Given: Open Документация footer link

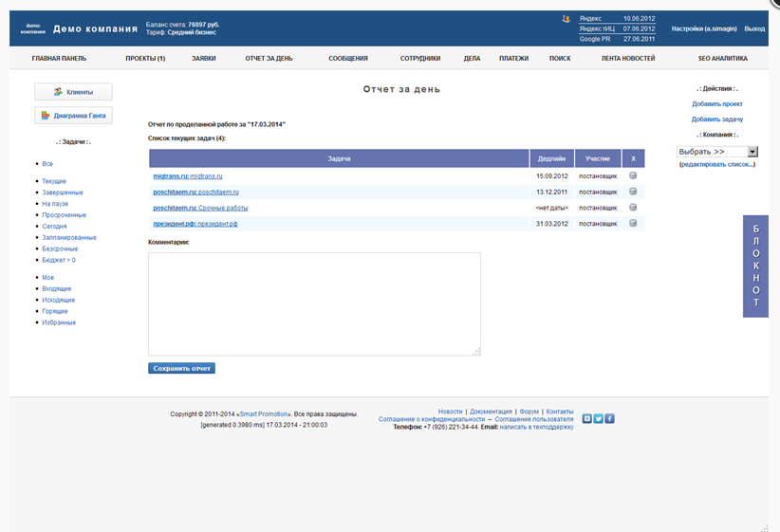Looking at the screenshot, I should coord(491,412).
